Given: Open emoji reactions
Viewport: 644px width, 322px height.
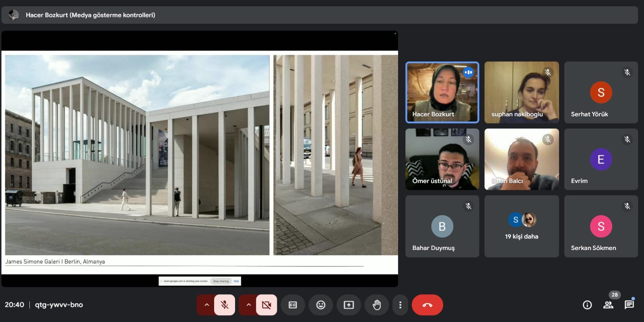Looking at the screenshot, I should coord(321,305).
